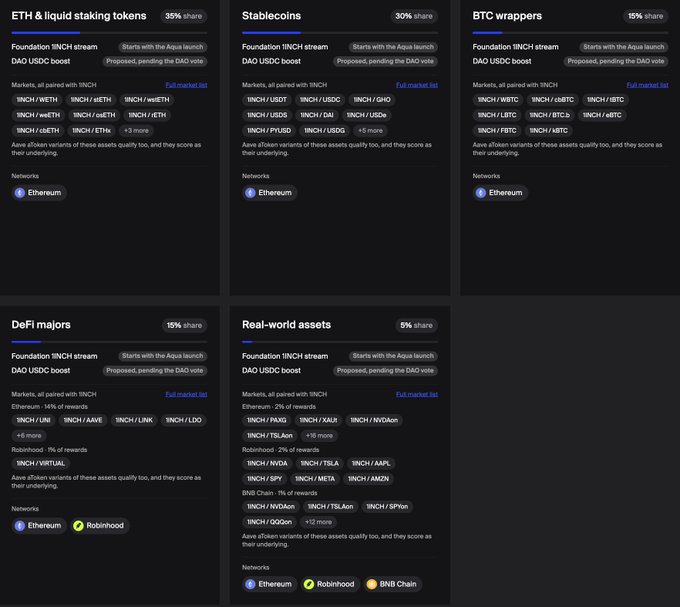Click the 1INCH / PYUSD chip
Image resolution: width=680 pixels, height=607 pixels.
(269, 131)
